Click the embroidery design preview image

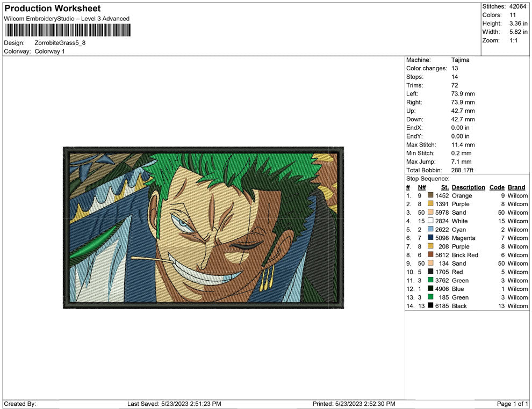point(203,228)
